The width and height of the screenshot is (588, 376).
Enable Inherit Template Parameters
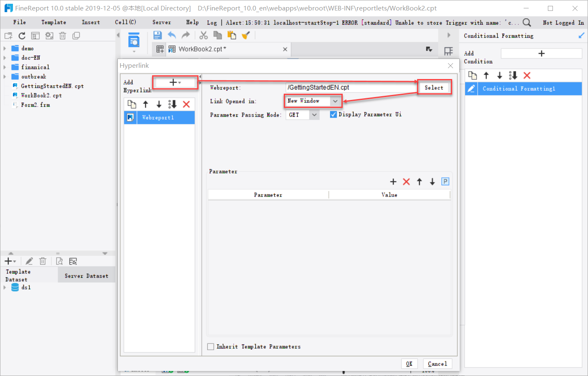click(x=211, y=346)
